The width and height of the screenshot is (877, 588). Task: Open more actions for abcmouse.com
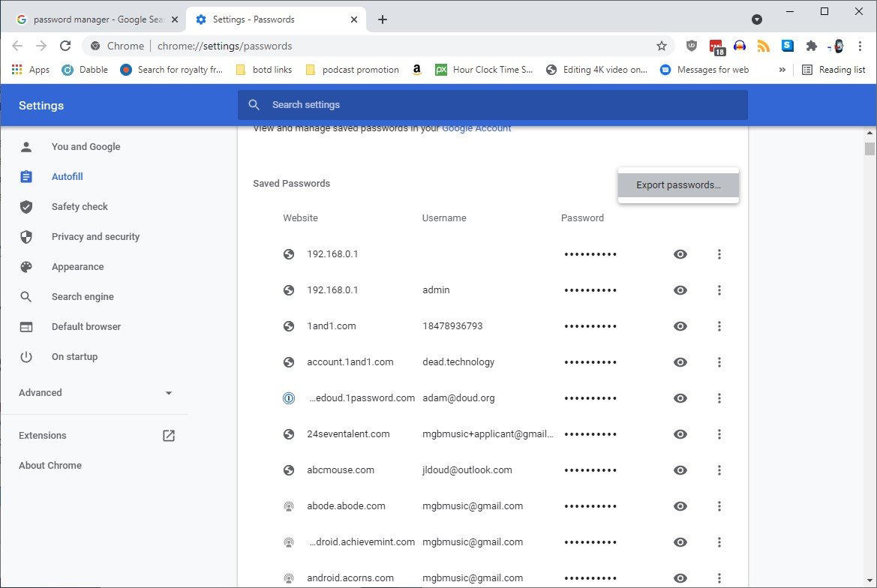tap(719, 470)
